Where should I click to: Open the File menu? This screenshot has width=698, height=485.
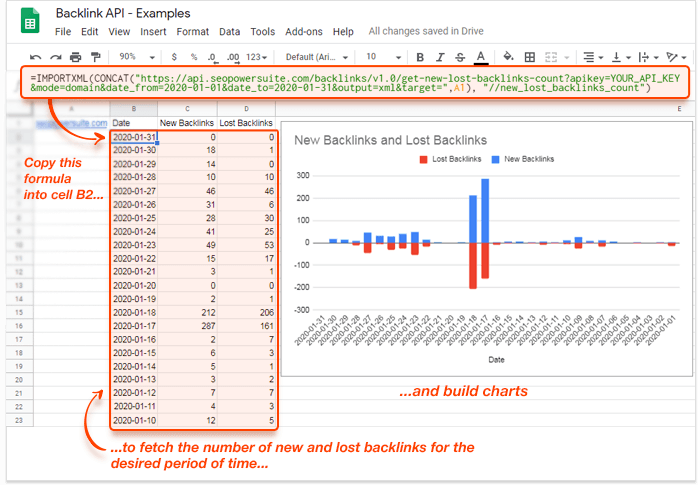click(63, 32)
